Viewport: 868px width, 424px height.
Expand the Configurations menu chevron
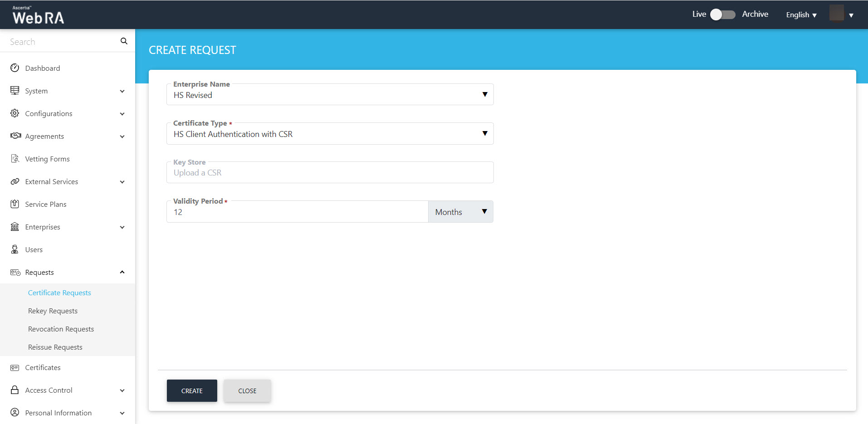pos(122,114)
